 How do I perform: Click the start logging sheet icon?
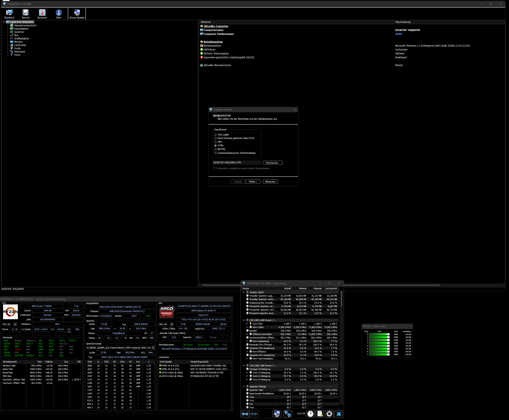pyautogui.click(x=320, y=414)
